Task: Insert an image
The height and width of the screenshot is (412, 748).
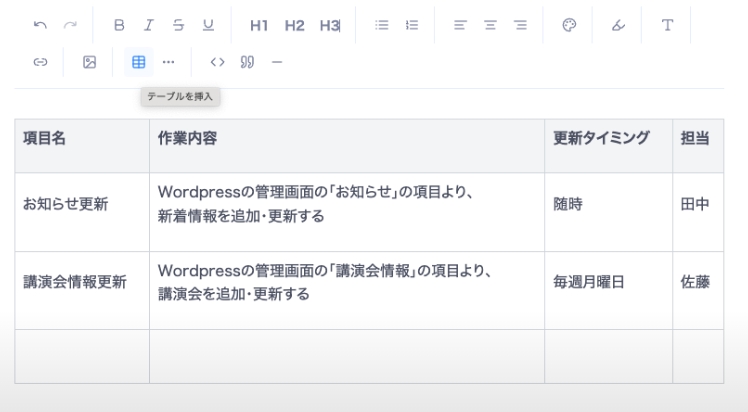Action: 89,62
